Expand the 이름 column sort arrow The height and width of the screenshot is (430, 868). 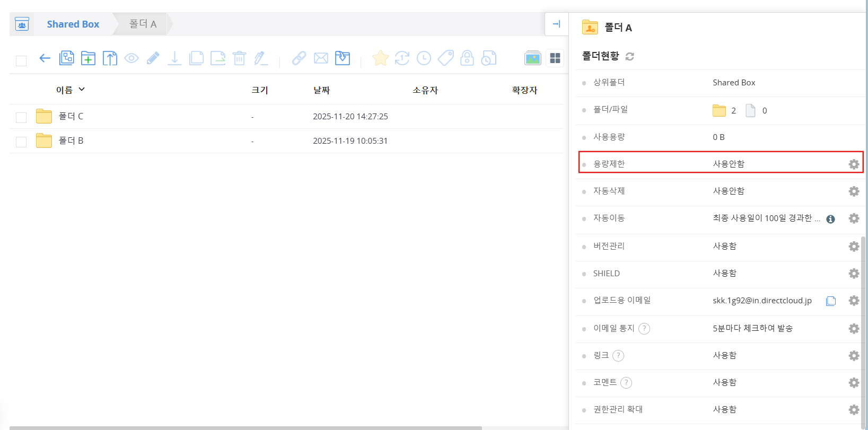tap(82, 90)
